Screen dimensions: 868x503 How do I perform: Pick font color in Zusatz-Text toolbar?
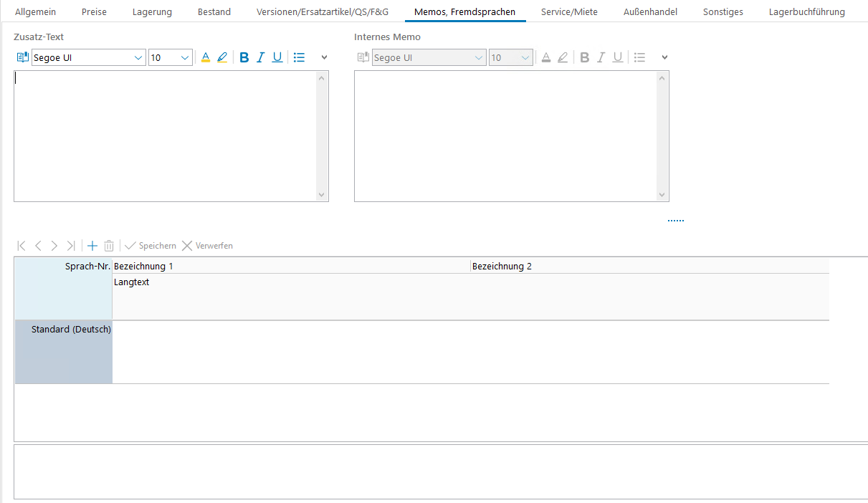click(x=206, y=58)
